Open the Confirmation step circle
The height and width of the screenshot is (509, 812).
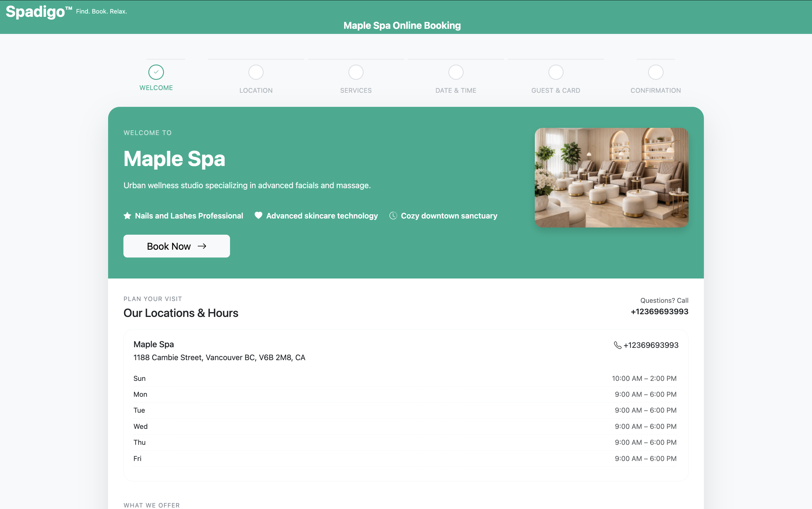coord(655,72)
